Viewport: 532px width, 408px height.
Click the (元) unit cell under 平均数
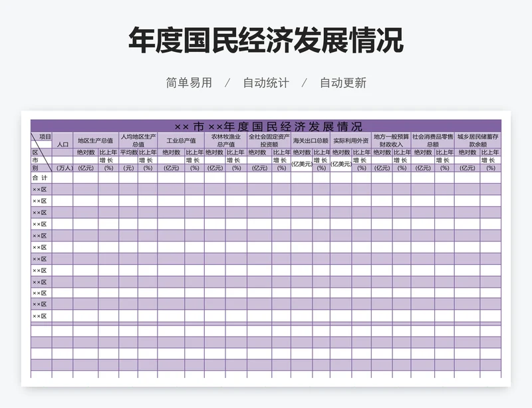[128, 168]
